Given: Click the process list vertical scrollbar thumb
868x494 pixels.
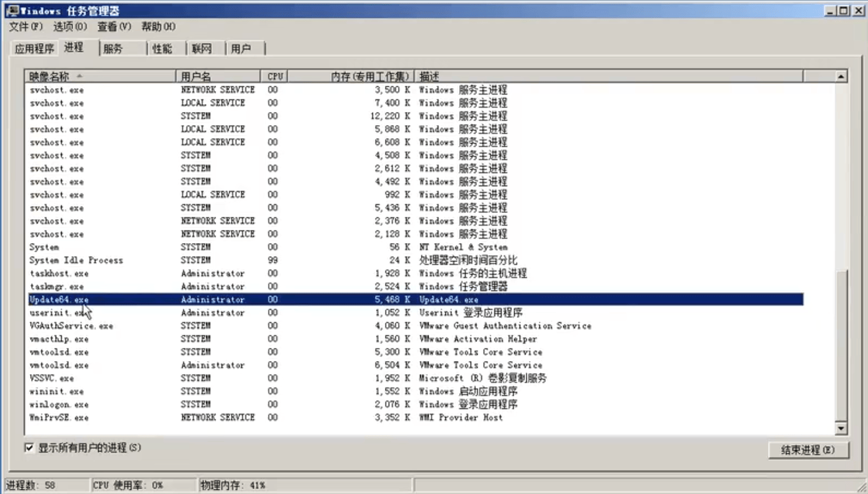Looking at the screenshot, I should pyautogui.click(x=841, y=346).
